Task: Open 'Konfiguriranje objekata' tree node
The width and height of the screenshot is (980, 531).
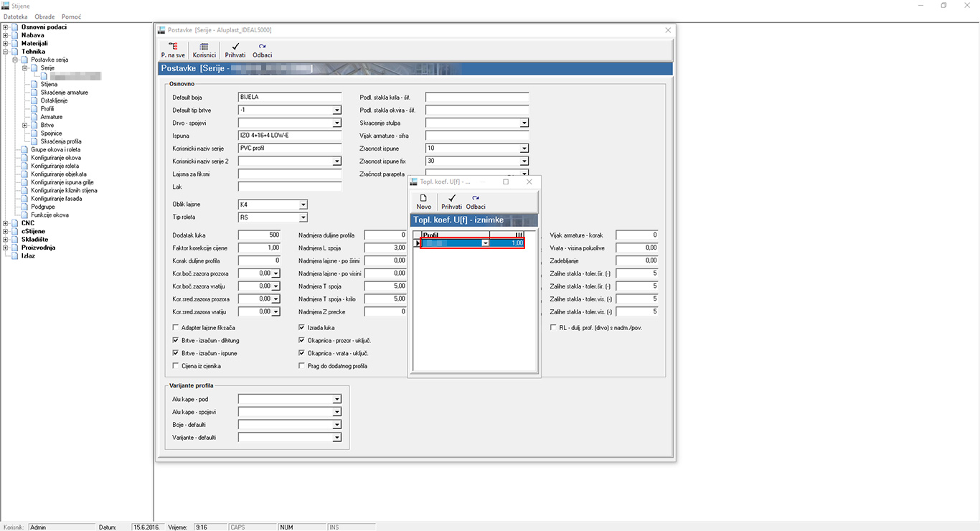Action: [x=59, y=174]
